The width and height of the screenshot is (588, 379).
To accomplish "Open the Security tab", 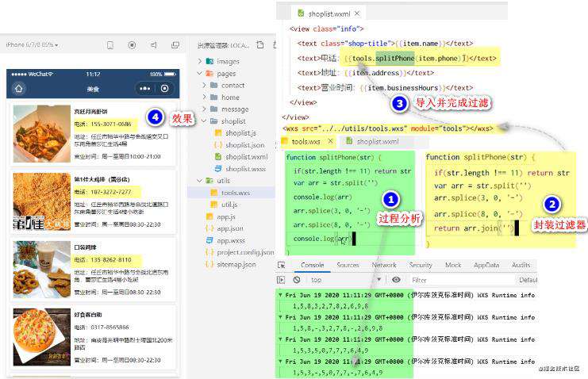I will coord(421,265).
